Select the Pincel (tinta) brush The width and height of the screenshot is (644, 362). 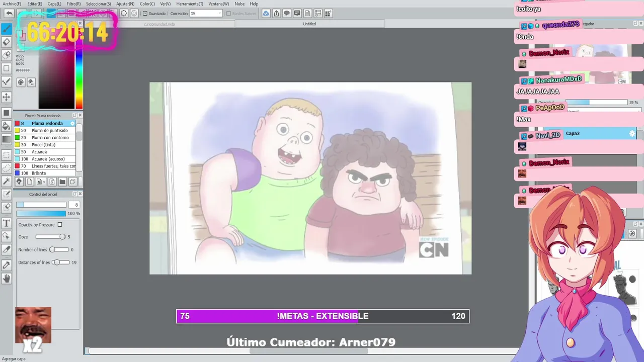[45, 145]
